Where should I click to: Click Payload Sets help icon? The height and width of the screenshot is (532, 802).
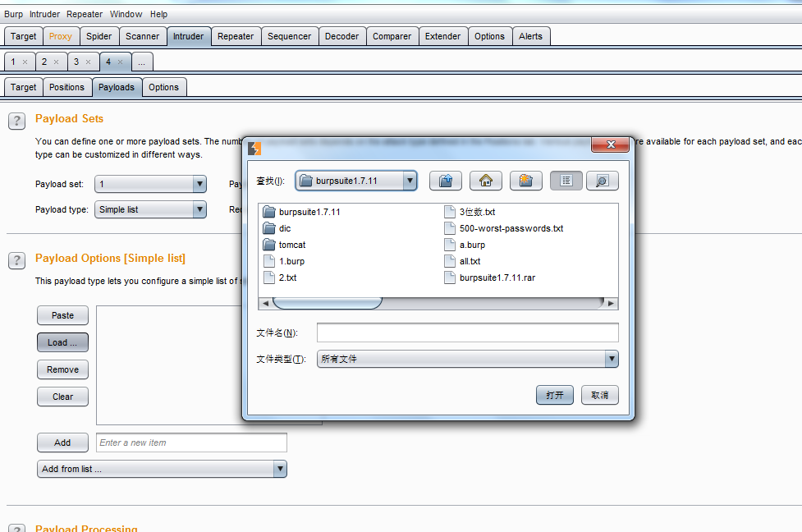pos(16,122)
